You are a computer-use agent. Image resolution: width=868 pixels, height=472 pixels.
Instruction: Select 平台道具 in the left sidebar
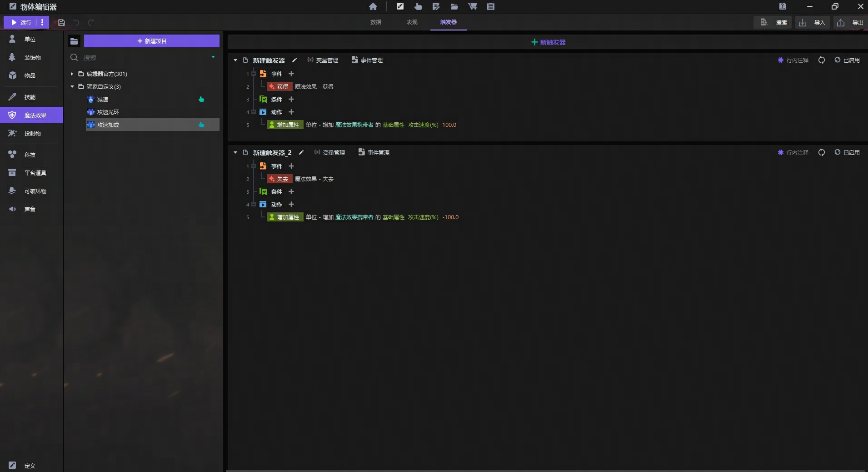point(31,173)
